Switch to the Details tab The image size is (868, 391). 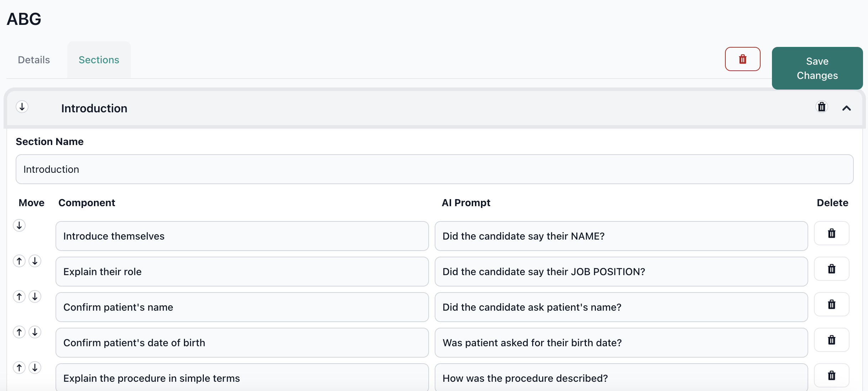click(x=34, y=60)
